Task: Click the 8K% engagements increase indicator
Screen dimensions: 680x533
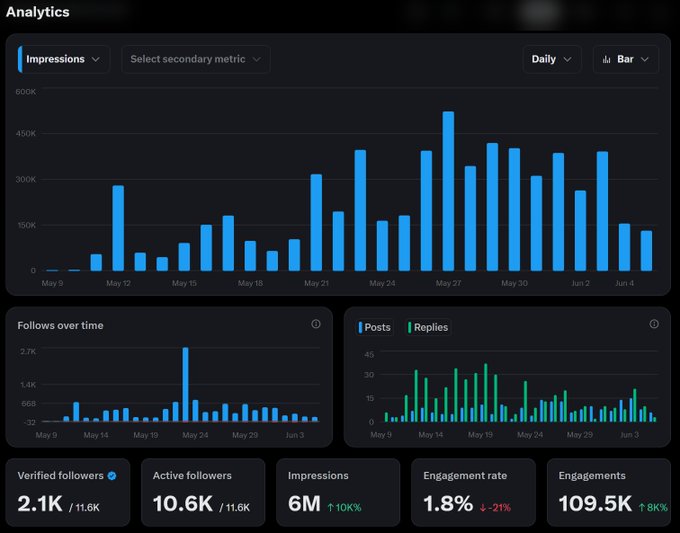Action: [653, 507]
